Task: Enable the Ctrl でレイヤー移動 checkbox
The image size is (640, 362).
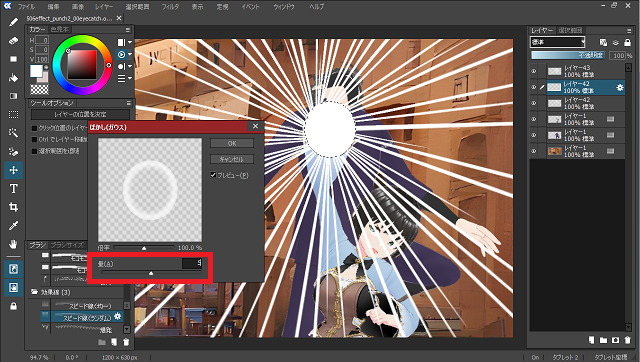Action: pos(35,140)
